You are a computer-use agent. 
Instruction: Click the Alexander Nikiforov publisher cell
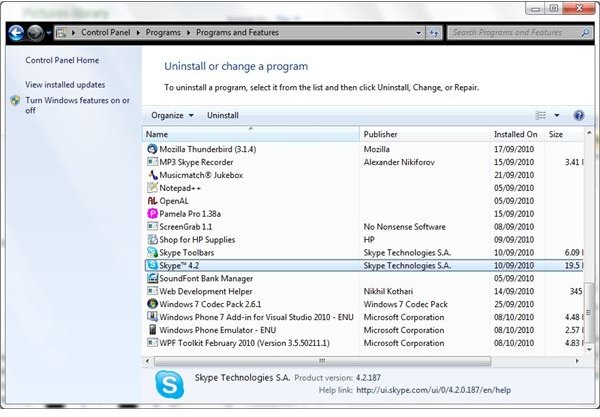click(x=399, y=162)
